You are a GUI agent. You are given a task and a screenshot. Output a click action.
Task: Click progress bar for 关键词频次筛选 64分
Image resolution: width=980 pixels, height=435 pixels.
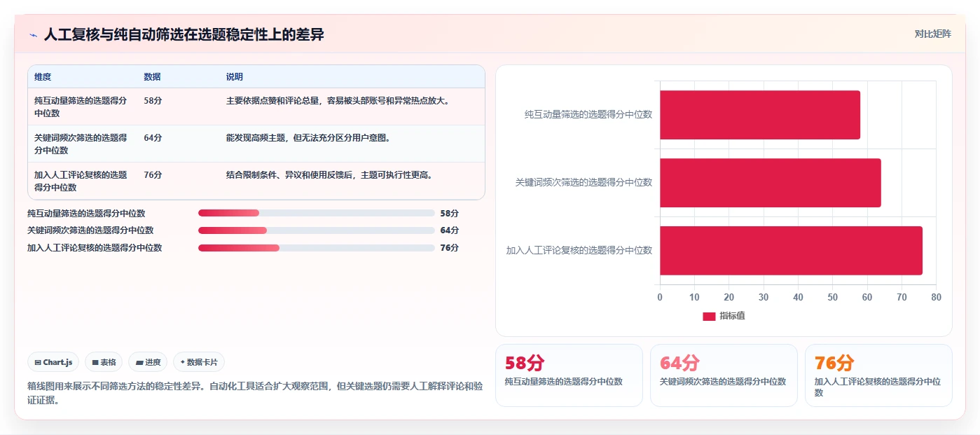pyautogui.click(x=317, y=230)
